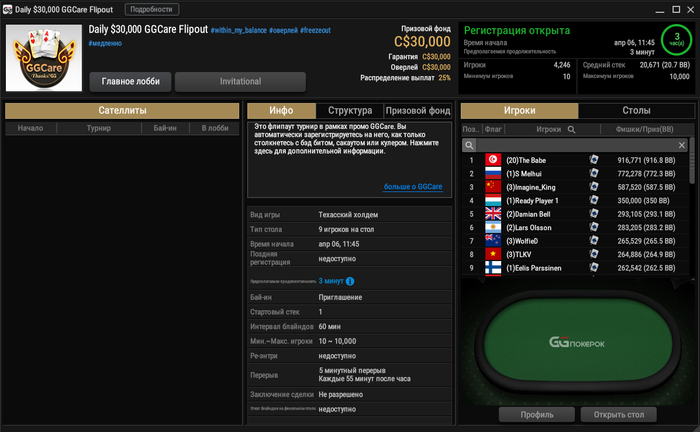
Task: Click the card icon next to Damian Bell
Action: 594,214
